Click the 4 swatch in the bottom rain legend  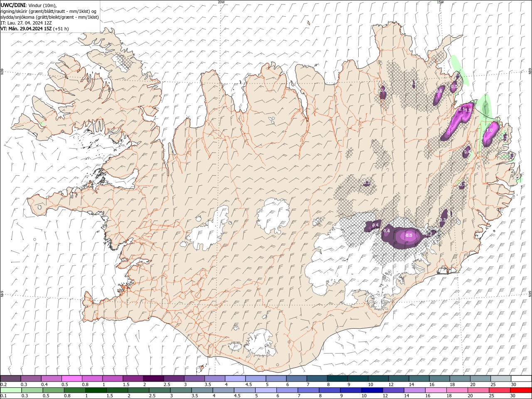pos(224,390)
